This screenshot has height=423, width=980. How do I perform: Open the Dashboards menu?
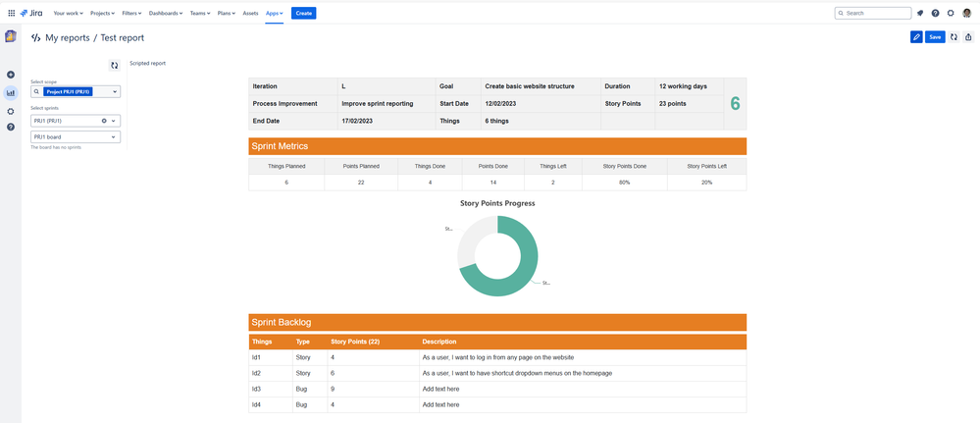[165, 13]
